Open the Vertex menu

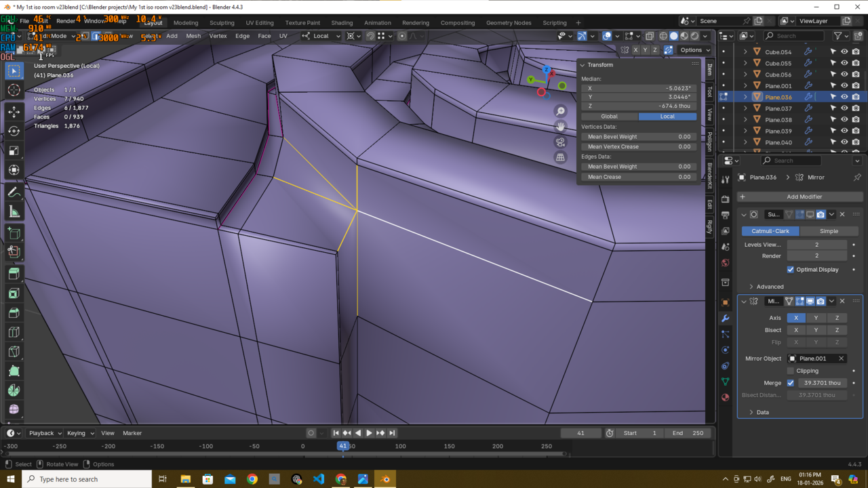pyautogui.click(x=218, y=36)
